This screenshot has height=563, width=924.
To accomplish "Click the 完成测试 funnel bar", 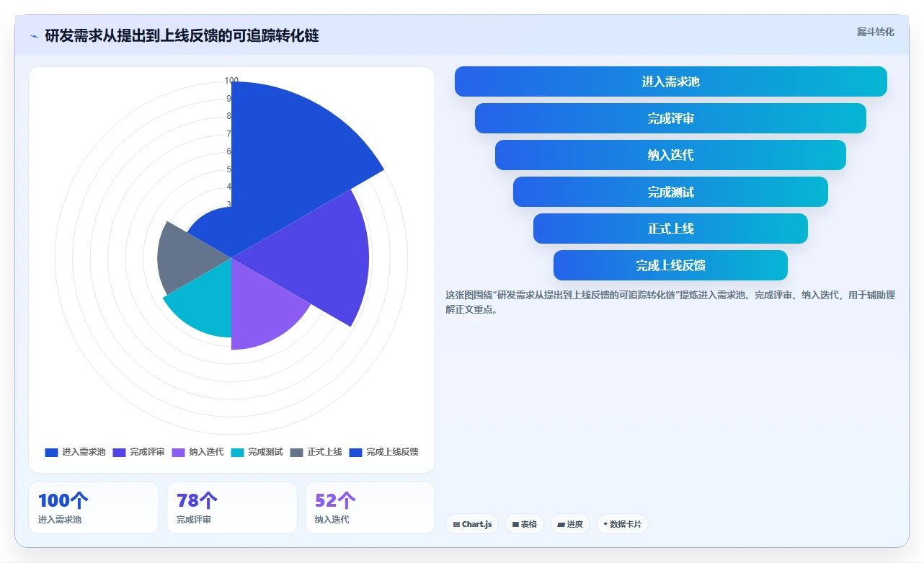I will 671,192.
